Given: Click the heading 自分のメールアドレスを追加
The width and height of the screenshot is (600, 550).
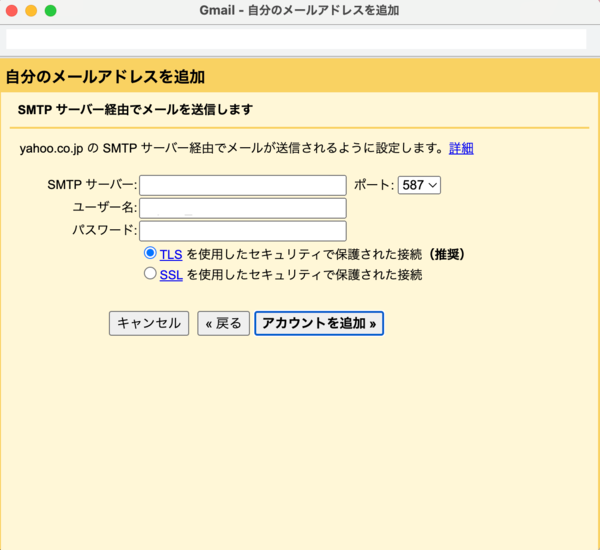Looking at the screenshot, I should tap(105, 77).
